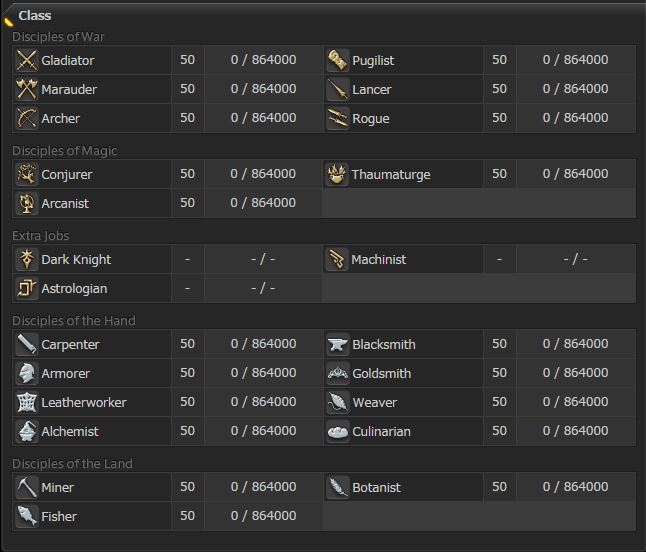The image size is (646, 552).
Task: Click the Fisher fish icon
Action: pyautogui.click(x=27, y=516)
